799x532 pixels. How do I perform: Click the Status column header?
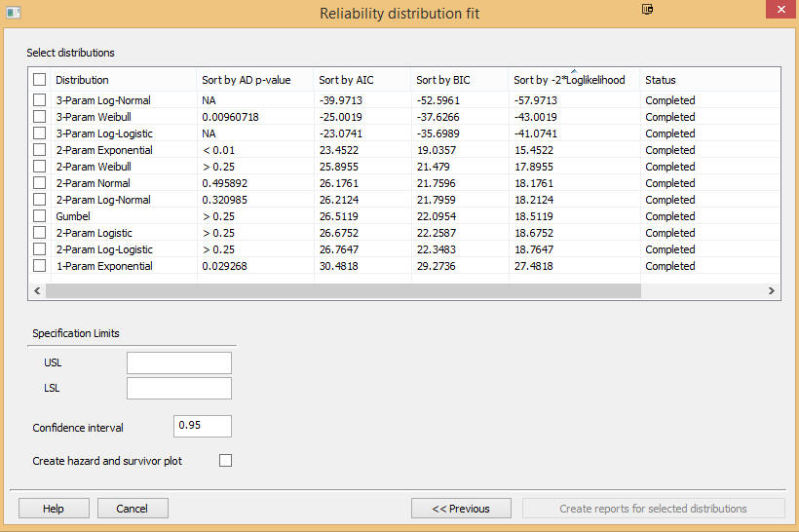coord(660,80)
